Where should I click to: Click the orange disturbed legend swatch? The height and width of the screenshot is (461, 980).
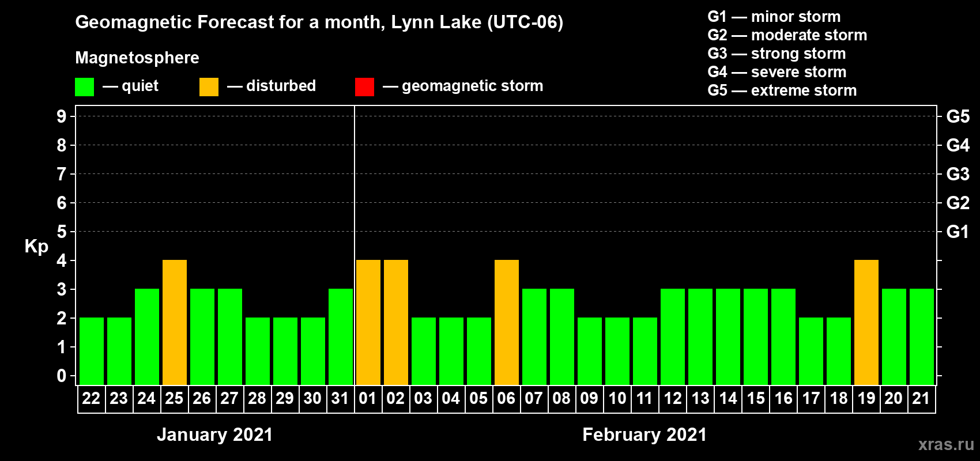(209, 87)
